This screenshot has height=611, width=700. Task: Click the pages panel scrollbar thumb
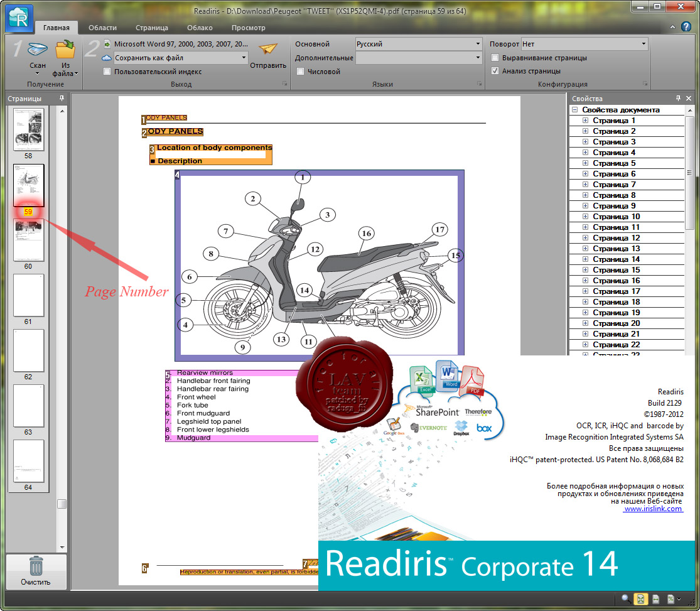click(x=62, y=504)
